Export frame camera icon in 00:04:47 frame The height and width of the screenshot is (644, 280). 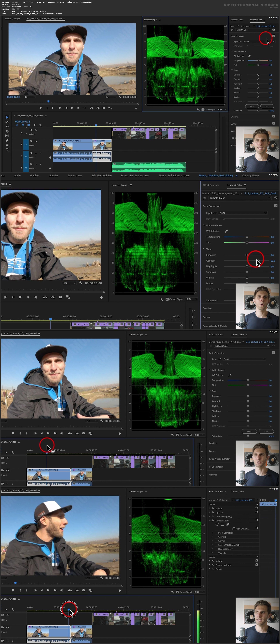click(60, 297)
